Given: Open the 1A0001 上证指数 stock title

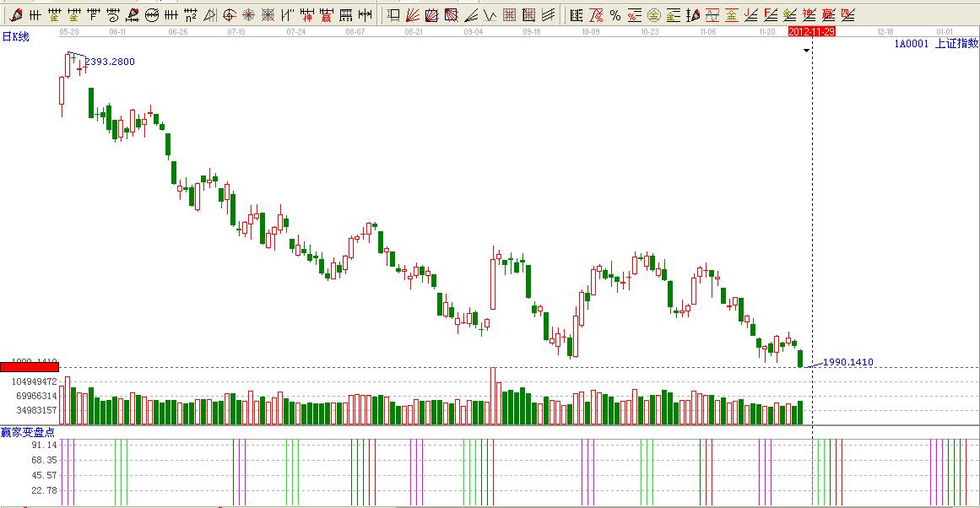Looking at the screenshot, I should 936,43.
